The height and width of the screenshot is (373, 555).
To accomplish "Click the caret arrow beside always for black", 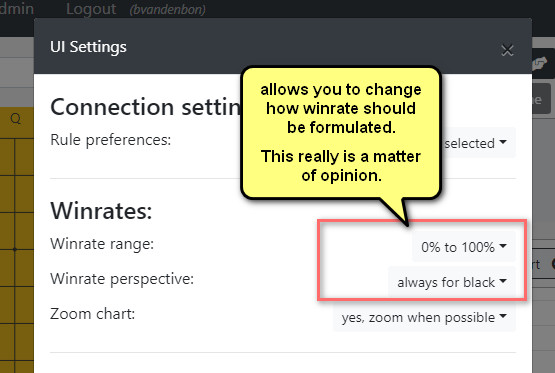I will pyautogui.click(x=503, y=281).
